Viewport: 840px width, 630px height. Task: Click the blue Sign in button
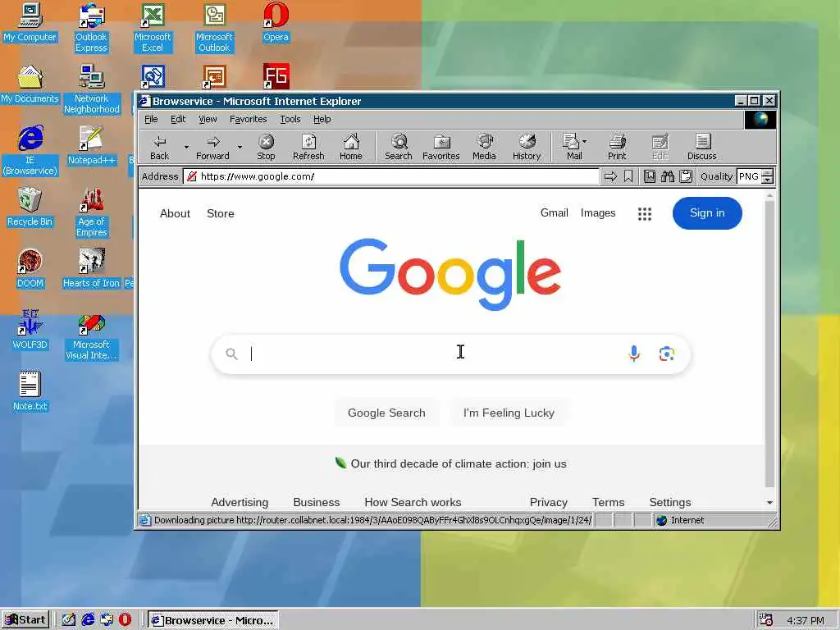(707, 213)
